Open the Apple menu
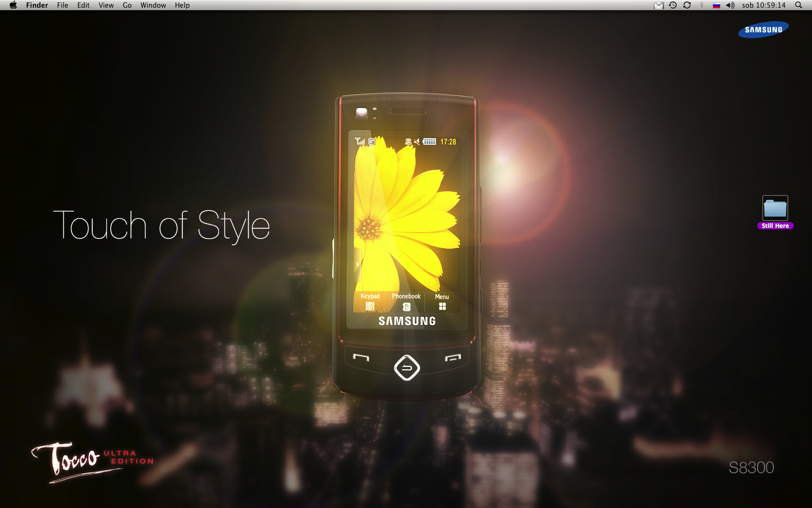The height and width of the screenshot is (508, 812). tap(13, 5)
